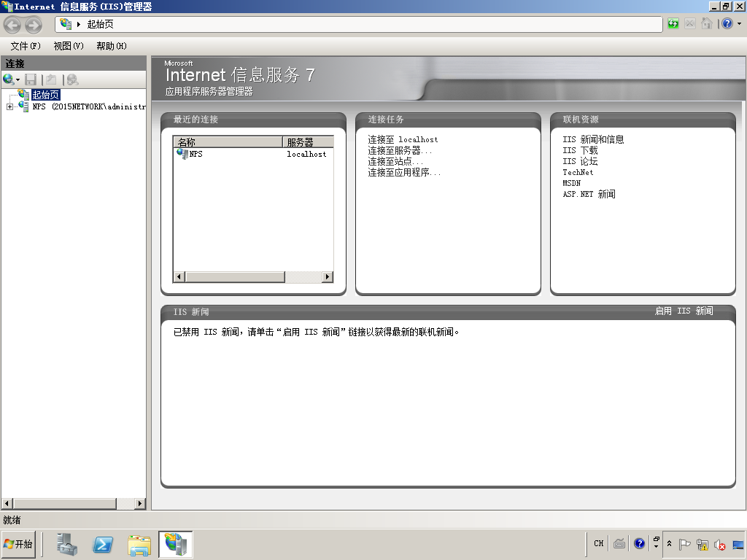The width and height of the screenshot is (747, 560).
Task: Click the 服务器 column header
Action: pos(309,142)
